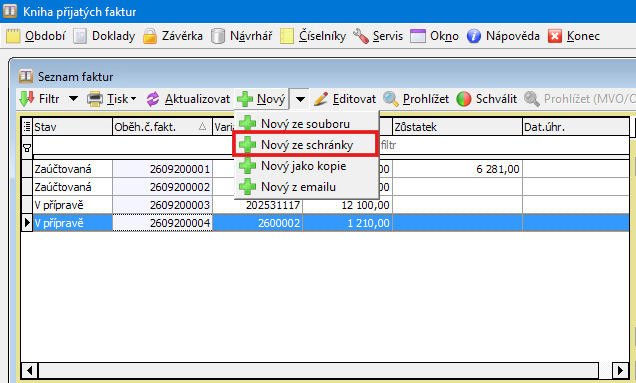Click the Období calendar icon
The width and height of the screenshot is (636, 383).
click(13, 36)
